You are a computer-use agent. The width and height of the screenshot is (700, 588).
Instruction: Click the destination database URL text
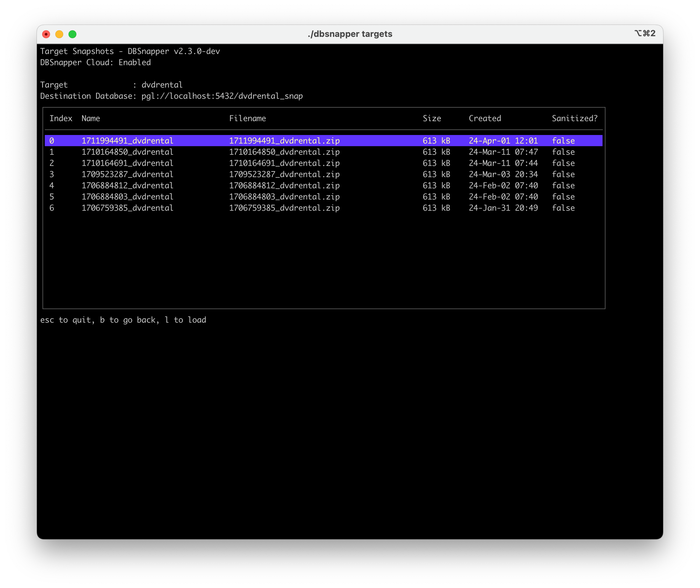[x=222, y=96]
